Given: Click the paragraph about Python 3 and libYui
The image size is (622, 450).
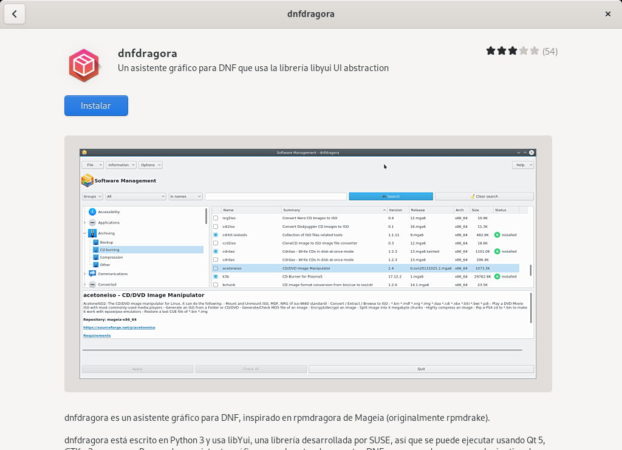Looking at the screenshot, I should coord(305,444).
